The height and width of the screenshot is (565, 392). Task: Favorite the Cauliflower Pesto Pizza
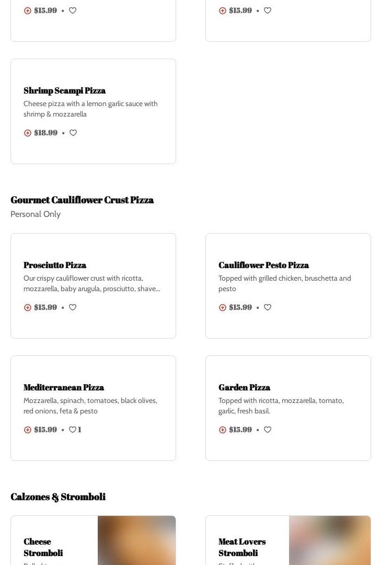click(x=268, y=307)
